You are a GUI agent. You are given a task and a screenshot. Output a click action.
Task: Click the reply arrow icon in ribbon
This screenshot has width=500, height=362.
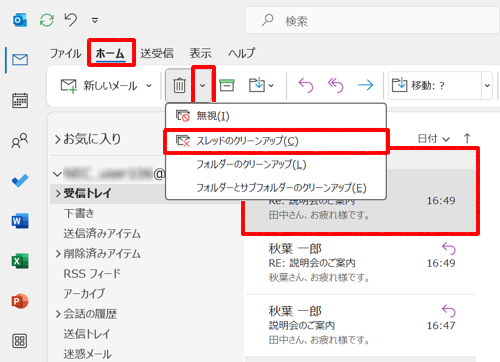[x=306, y=85]
